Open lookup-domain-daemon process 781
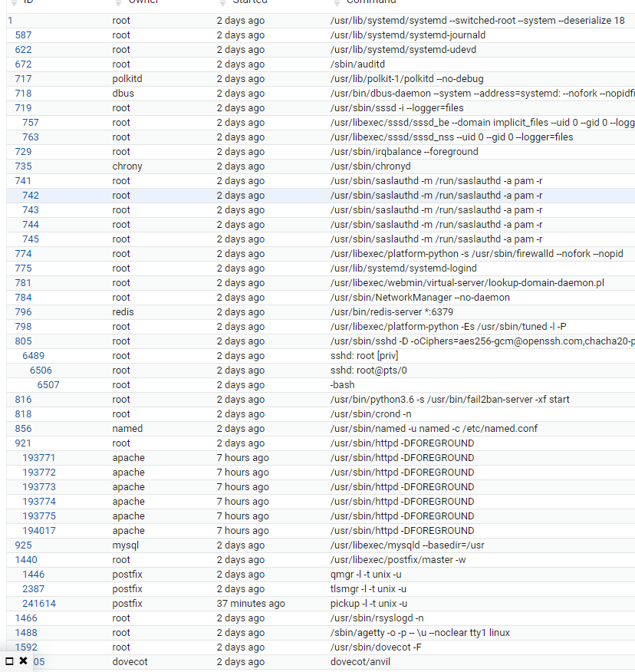Viewport: 635px width, 672px height. click(23, 283)
